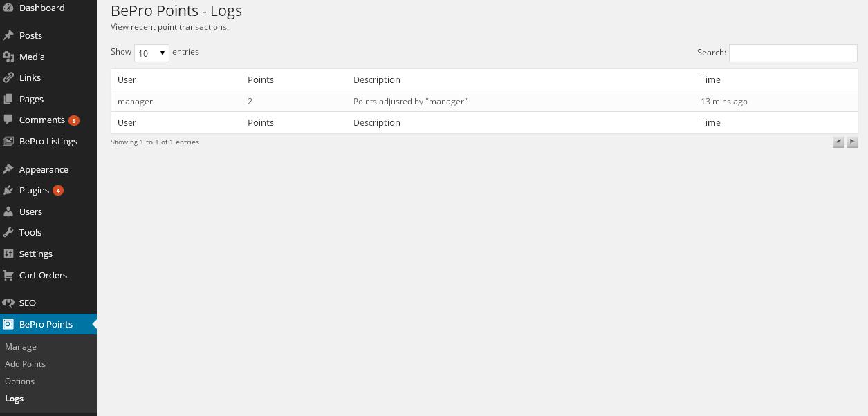Open BePro Listings in sidebar

pyautogui.click(x=48, y=141)
